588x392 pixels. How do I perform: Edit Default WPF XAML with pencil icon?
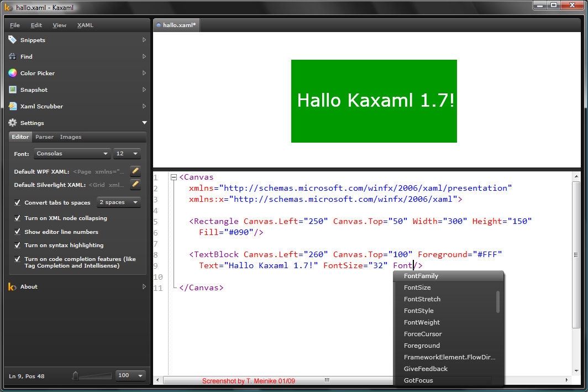(x=135, y=171)
